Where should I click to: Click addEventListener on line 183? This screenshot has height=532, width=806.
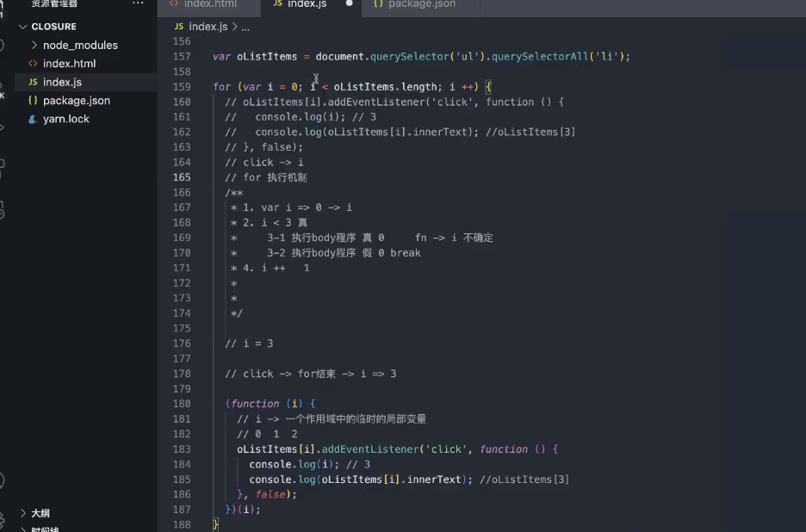click(370, 449)
